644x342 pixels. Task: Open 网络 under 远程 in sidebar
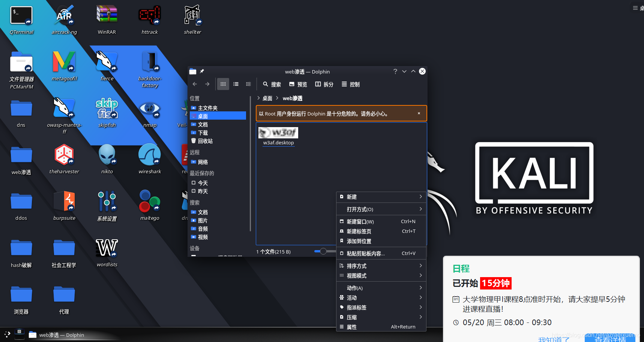pos(218,162)
